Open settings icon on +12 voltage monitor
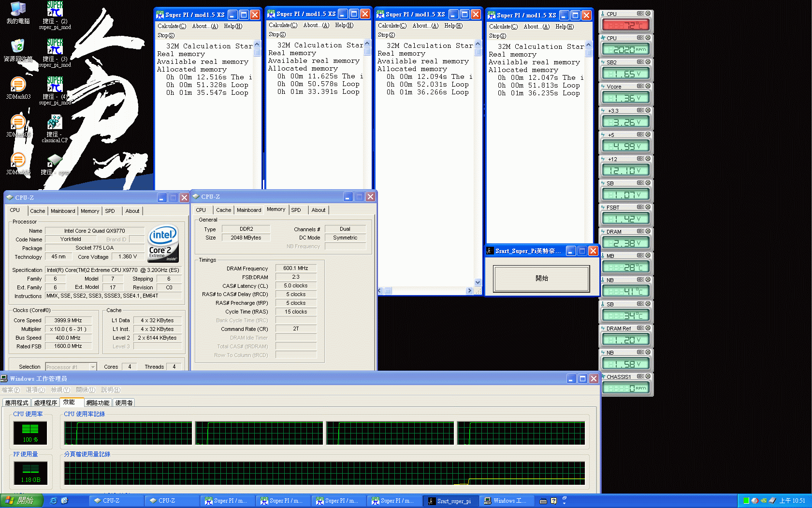This screenshot has width=812, height=508. (x=640, y=159)
